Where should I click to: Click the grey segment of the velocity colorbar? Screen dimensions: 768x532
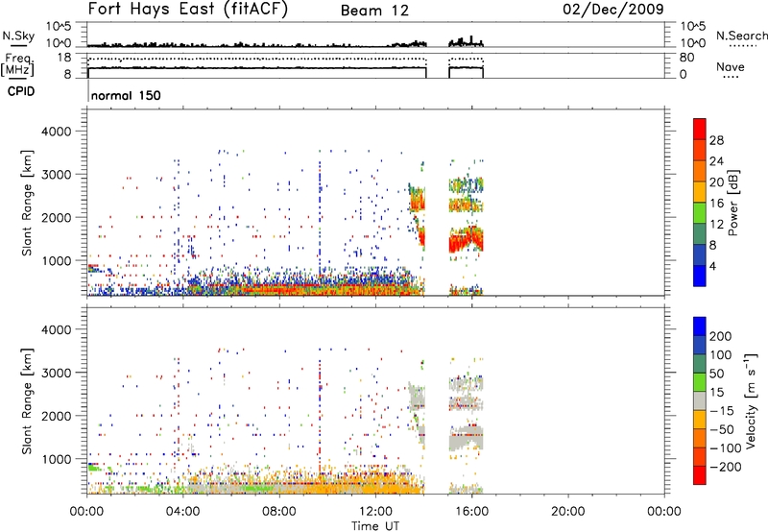(x=700, y=400)
